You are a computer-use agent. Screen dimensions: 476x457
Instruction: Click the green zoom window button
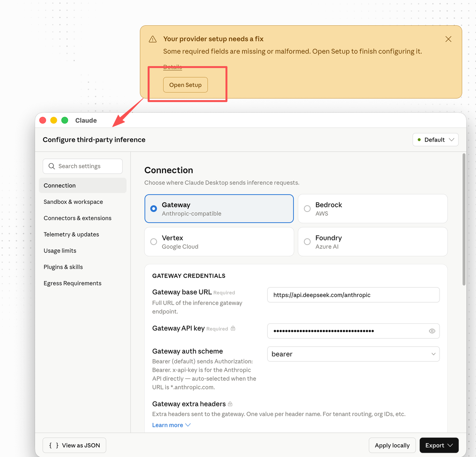click(x=65, y=120)
